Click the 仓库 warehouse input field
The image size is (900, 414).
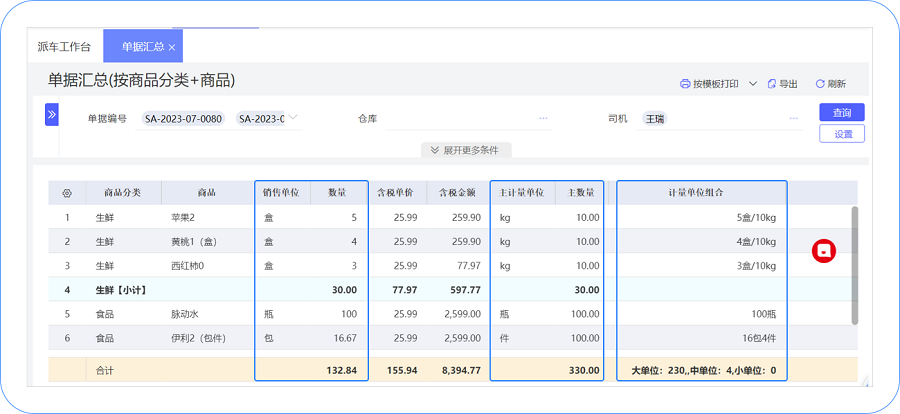click(x=460, y=119)
